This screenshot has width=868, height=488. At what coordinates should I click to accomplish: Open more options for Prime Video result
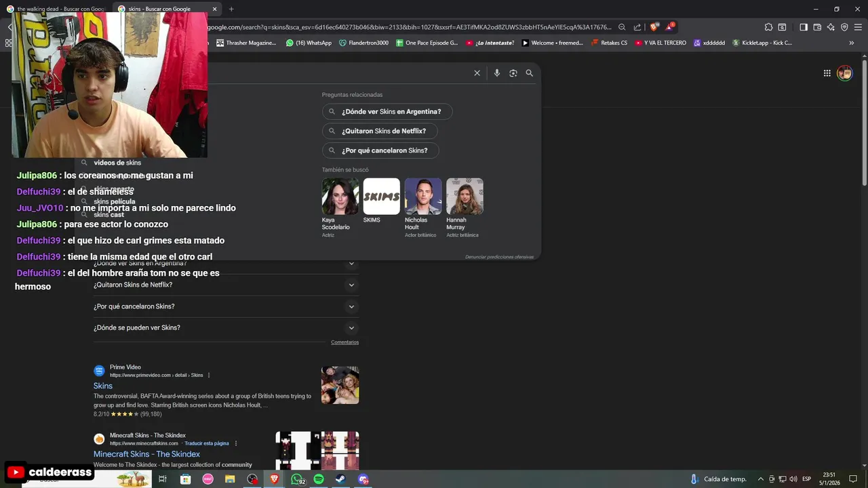(x=209, y=375)
